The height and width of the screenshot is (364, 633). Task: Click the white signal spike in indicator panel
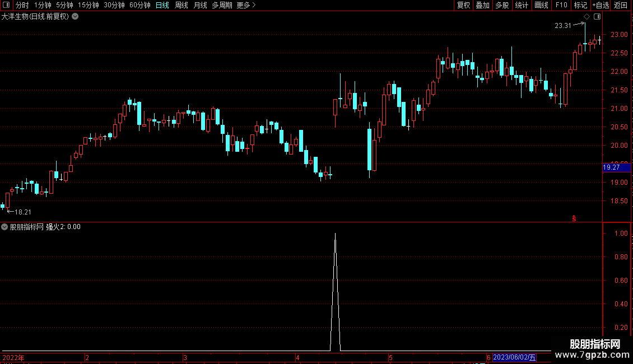(335, 292)
